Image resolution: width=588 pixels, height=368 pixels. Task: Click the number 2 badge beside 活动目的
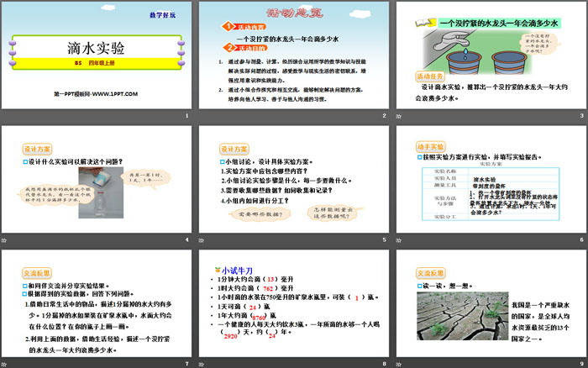coord(224,49)
